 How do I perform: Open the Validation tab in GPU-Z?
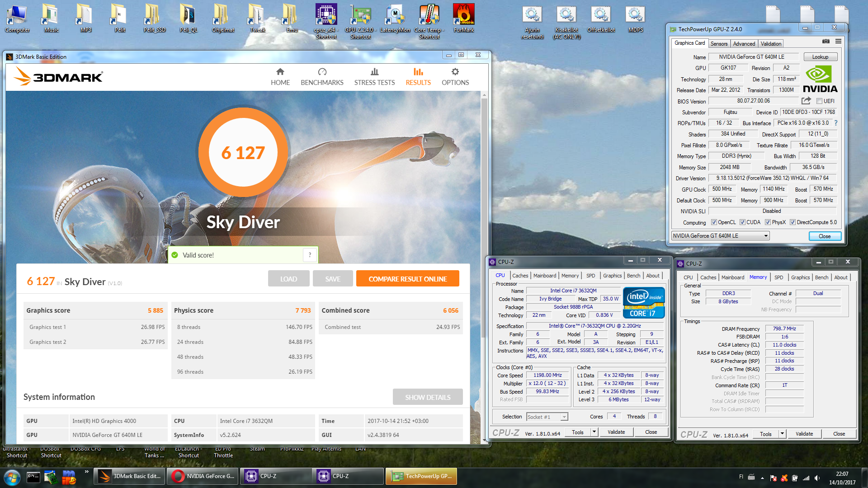pyautogui.click(x=771, y=44)
